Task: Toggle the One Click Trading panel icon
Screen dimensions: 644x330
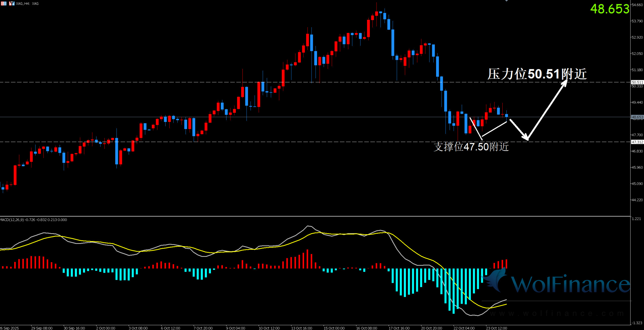Action: pos(12,3)
